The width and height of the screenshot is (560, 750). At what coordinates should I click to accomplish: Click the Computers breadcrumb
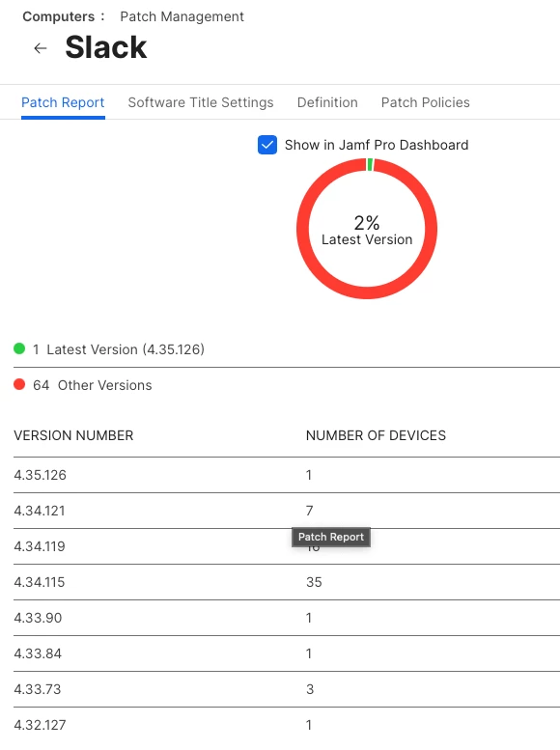click(x=58, y=16)
